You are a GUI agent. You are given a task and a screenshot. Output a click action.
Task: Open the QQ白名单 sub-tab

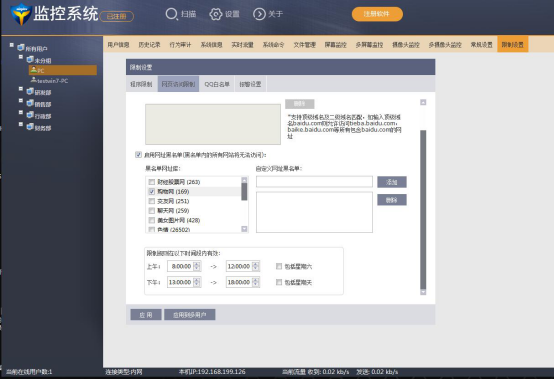click(217, 84)
